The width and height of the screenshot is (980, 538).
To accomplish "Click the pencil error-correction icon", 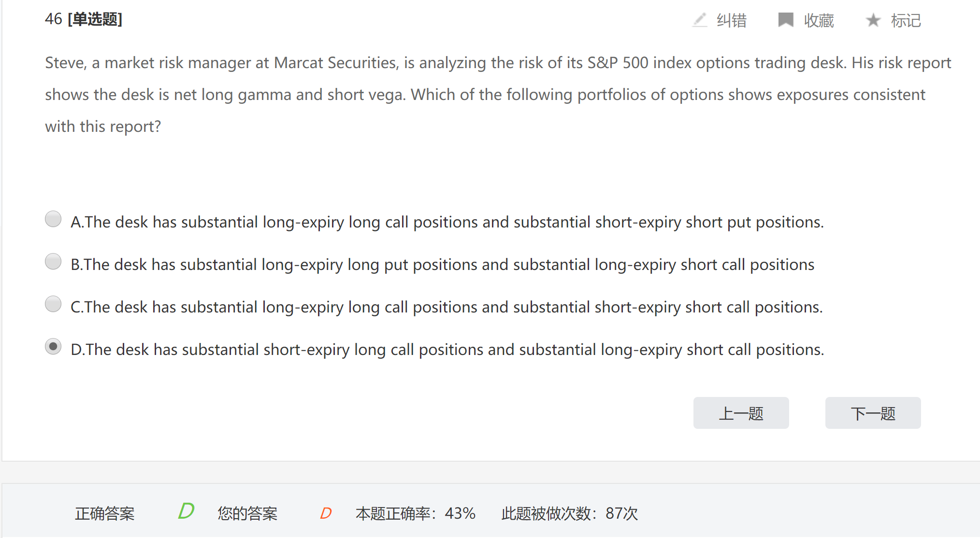I will click(699, 20).
